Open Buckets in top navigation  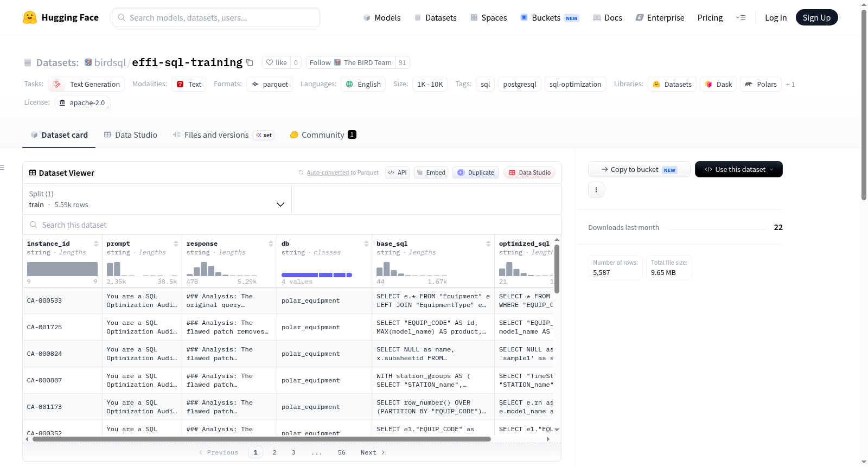550,17
